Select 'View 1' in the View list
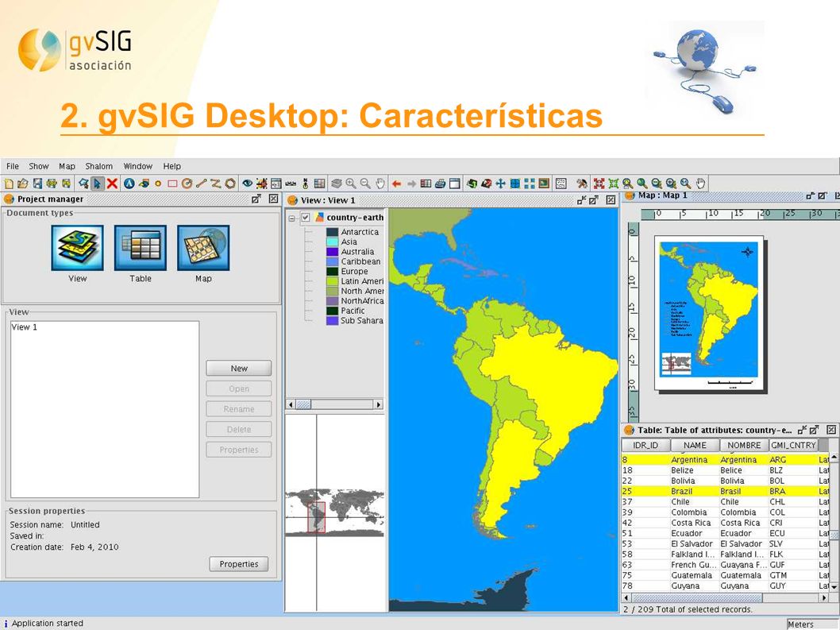This screenshot has height=630, width=840. pos(24,327)
